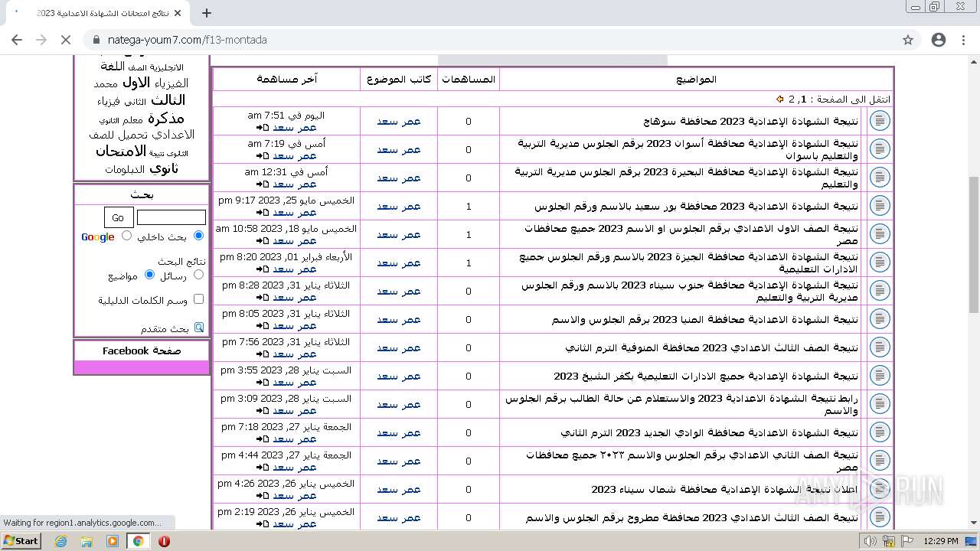Open the Chrome profile avatar menu
Screen dimensions: 980x551
click(939, 40)
